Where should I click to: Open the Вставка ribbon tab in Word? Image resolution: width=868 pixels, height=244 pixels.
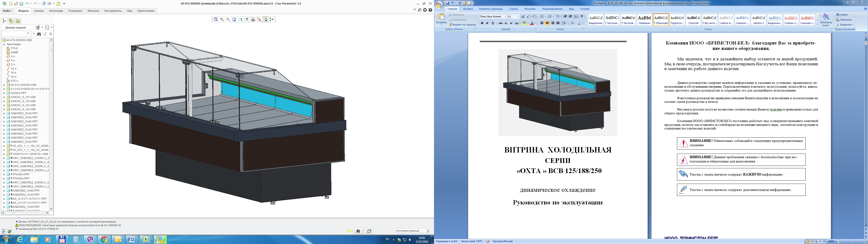tap(468, 9)
